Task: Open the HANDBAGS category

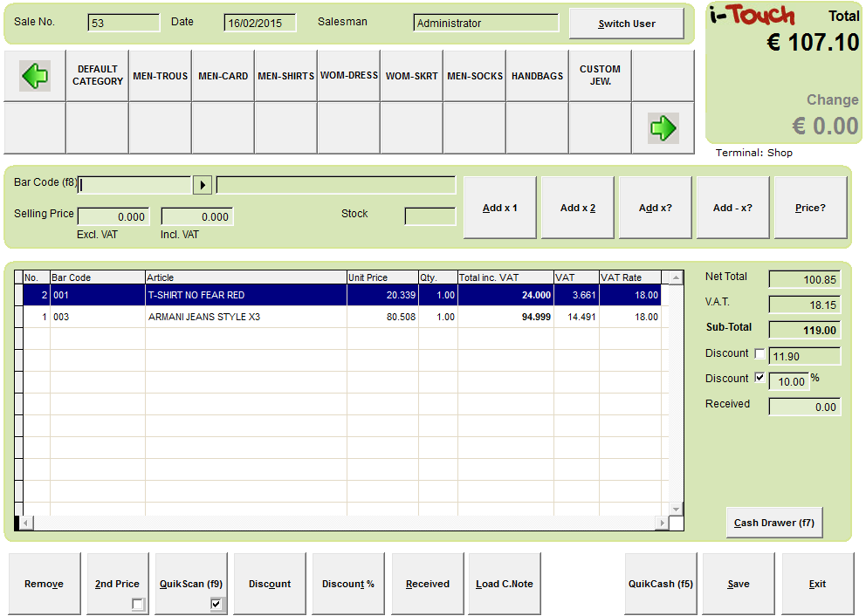Action: [x=537, y=76]
